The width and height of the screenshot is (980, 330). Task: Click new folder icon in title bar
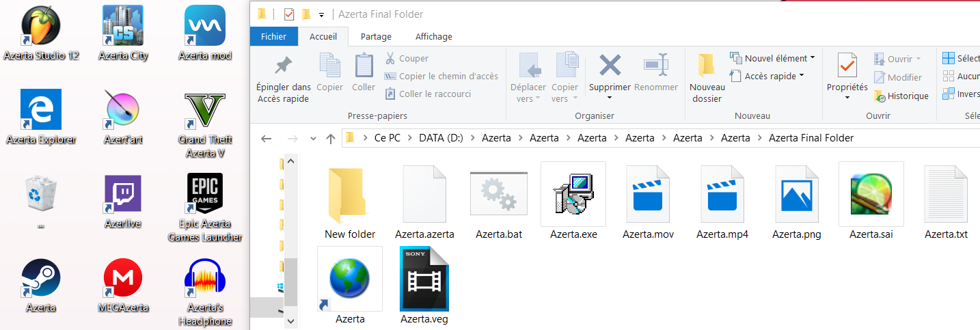click(305, 14)
